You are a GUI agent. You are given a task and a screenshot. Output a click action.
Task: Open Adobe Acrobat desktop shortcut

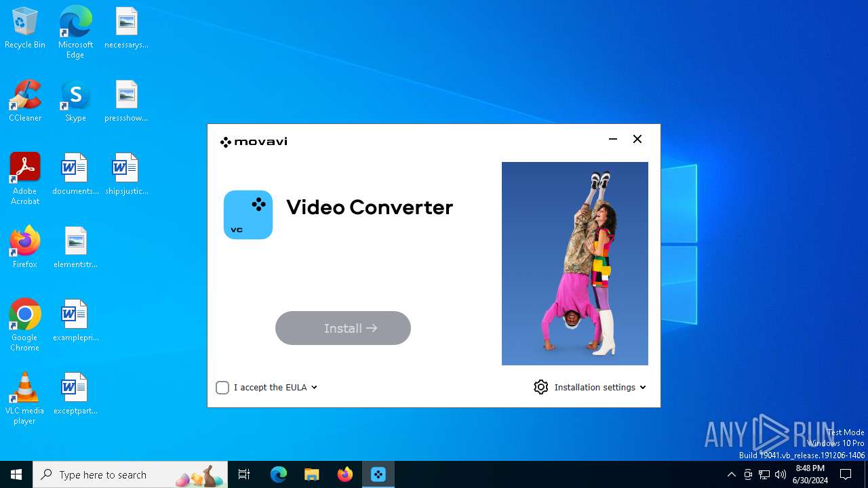pos(25,179)
